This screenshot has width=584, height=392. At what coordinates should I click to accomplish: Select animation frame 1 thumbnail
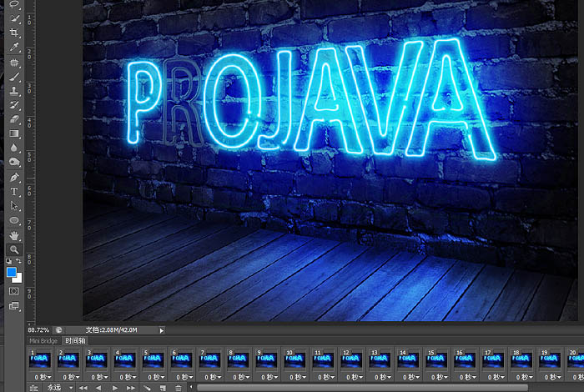coord(39,360)
